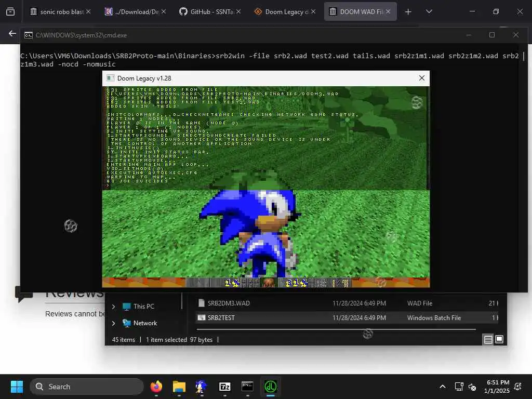Click SRB2TEST date modified cell
This screenshot has width=532, height=399.
pyautogui.click(x=359, y=318)
